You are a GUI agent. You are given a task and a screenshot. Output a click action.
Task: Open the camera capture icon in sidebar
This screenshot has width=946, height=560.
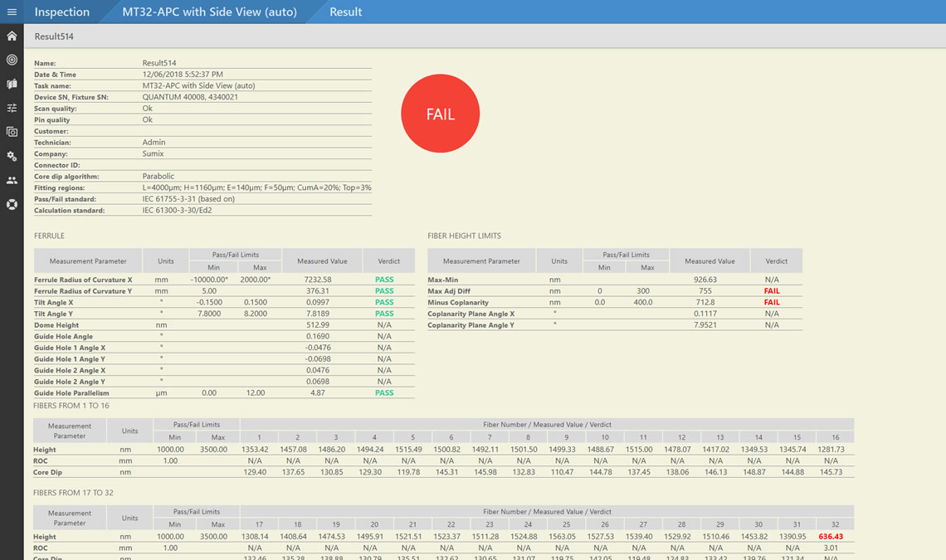click(x=12, y=132)
